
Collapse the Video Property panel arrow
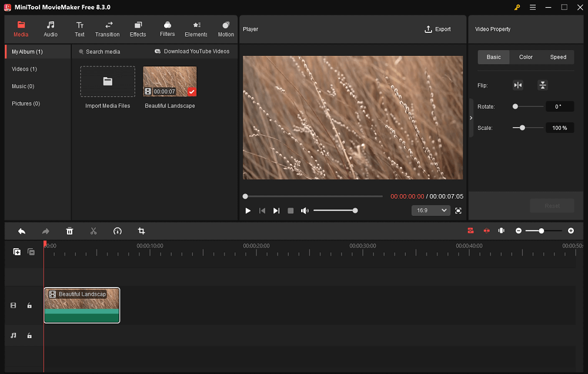[x=471, y=118]
